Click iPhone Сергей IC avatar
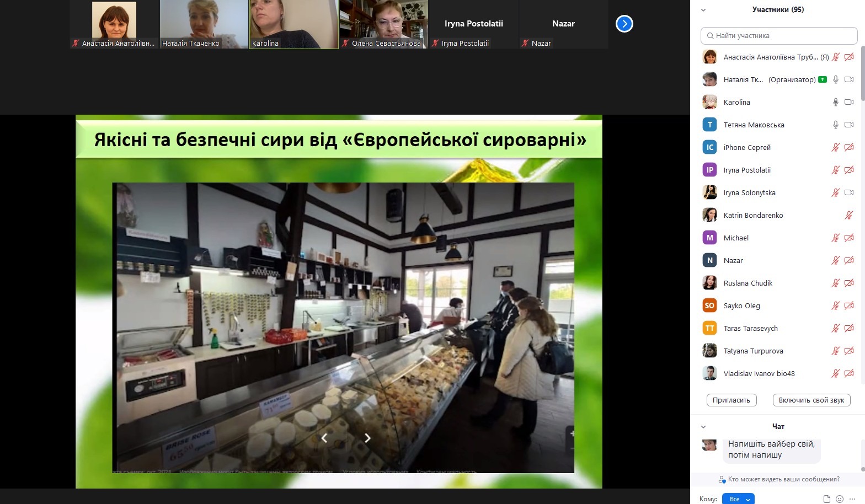Image resolution: width=865 pixels, height=504 pixels. 709,147
